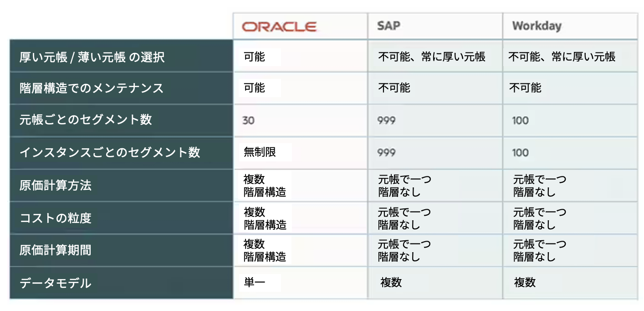Select Workday's 複数 cell in データモデル row
This screenshot has height=311, width=644.
[525, 282]
